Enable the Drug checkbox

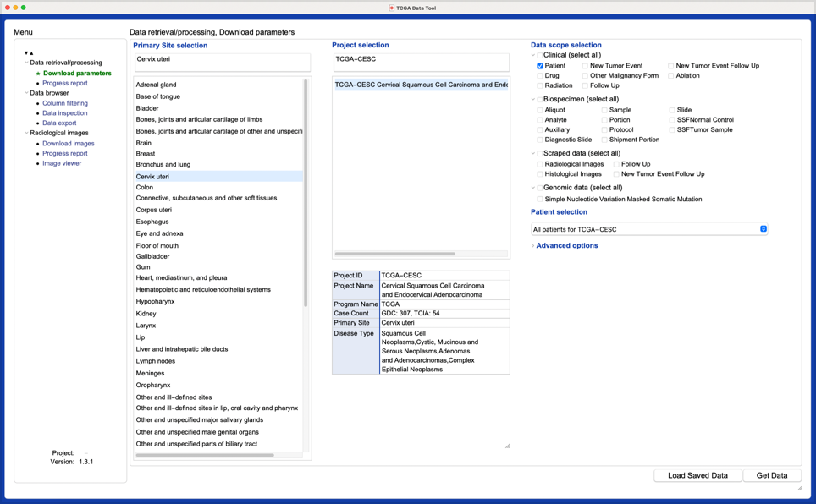(x=539, y=75)
